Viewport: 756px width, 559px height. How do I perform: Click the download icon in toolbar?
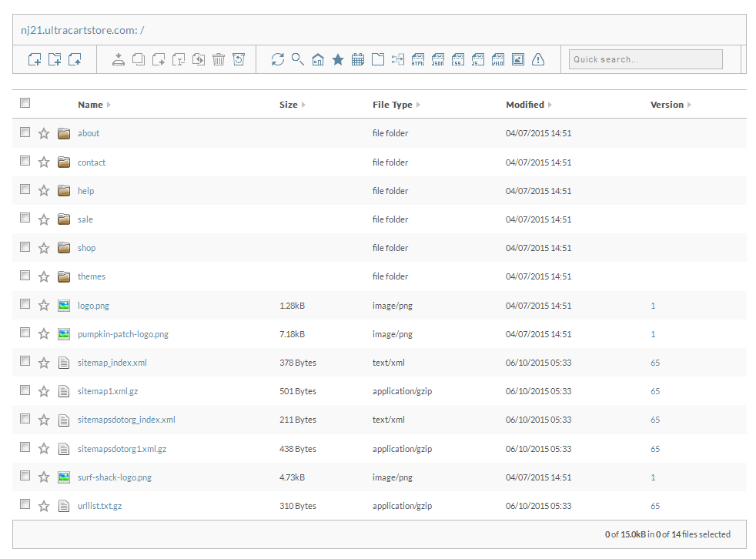(x=118, y=59)
